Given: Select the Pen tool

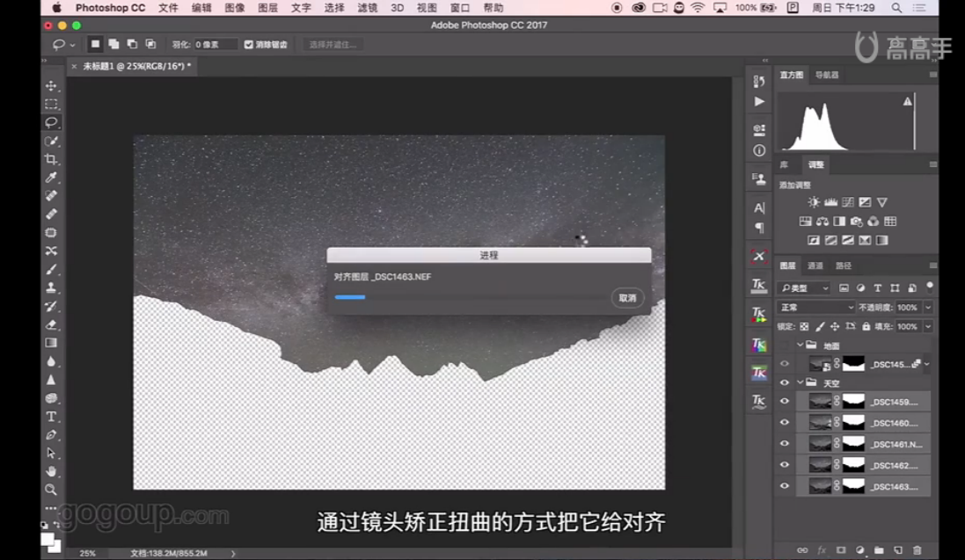Looking at the screenshot, I should click(52, 435).
